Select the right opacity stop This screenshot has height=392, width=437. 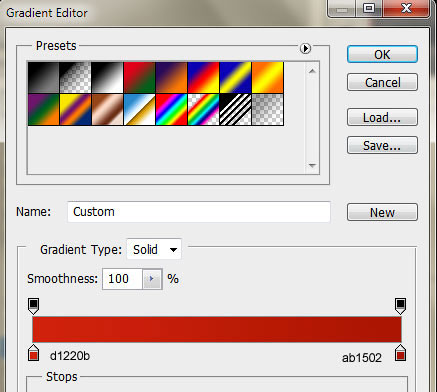(400, 306)
